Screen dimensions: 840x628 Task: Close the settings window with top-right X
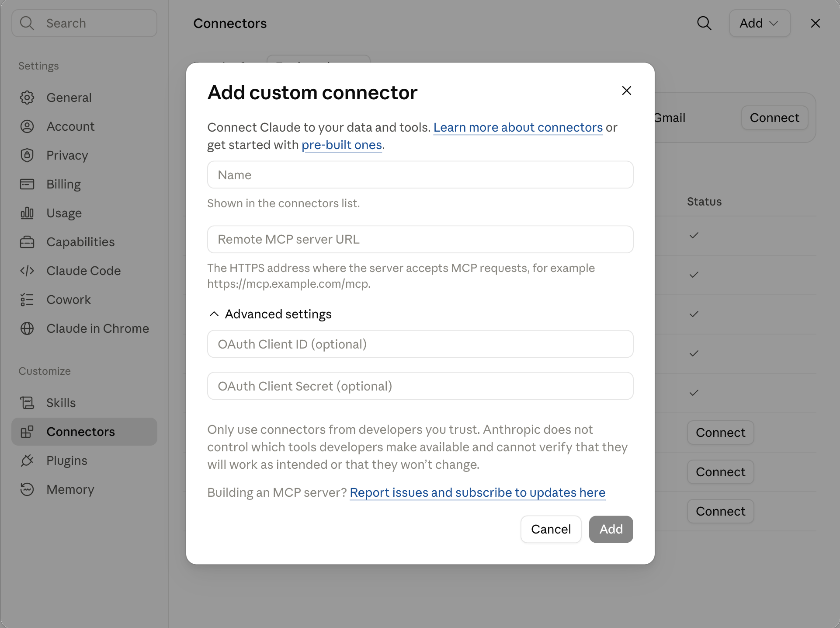(816, 23)
